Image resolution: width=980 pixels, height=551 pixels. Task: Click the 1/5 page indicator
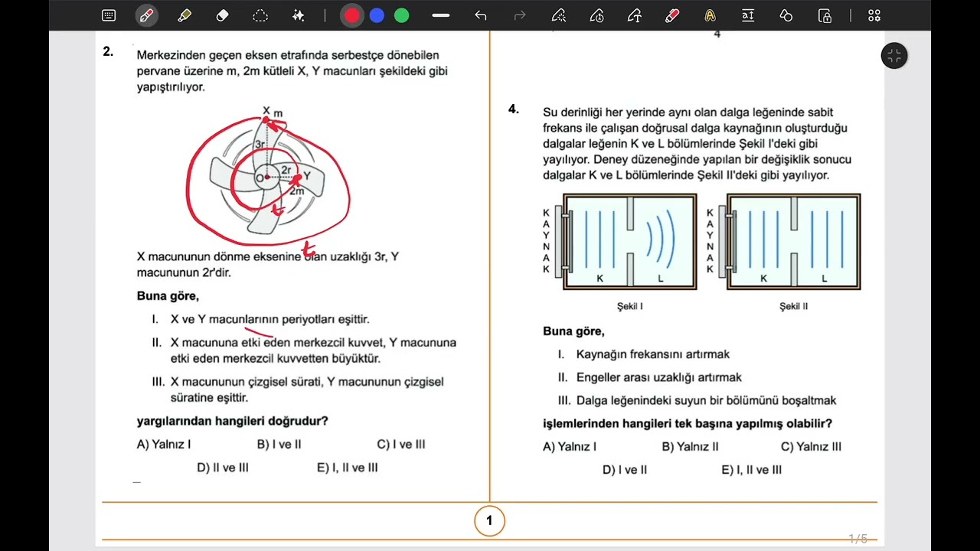(x=857, y=539)
